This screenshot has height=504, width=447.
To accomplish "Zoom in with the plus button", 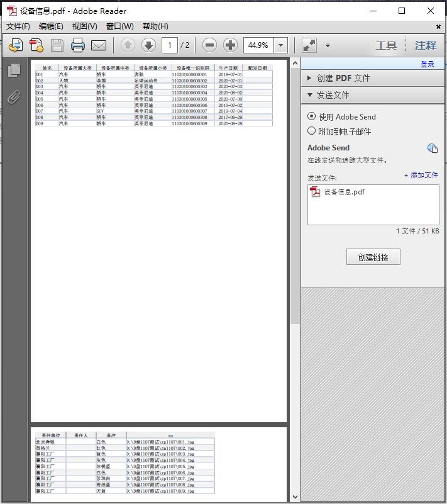I will click(x=230, y=45).
